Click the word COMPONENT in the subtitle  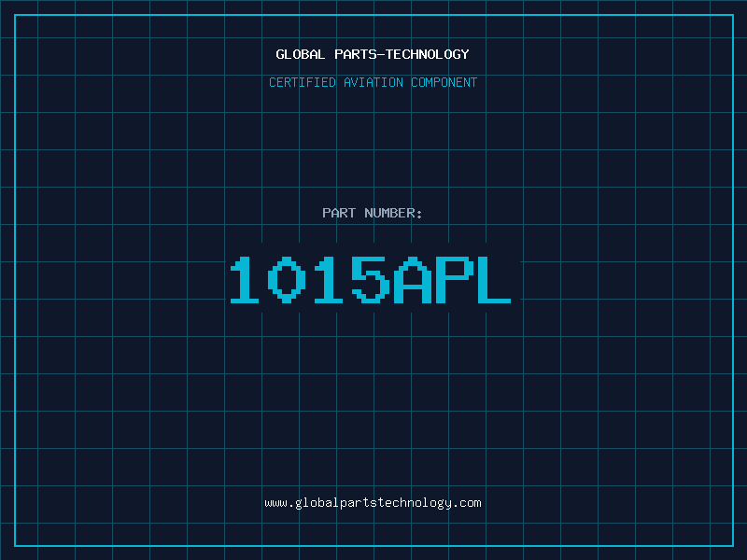click(x=444, y=82)
